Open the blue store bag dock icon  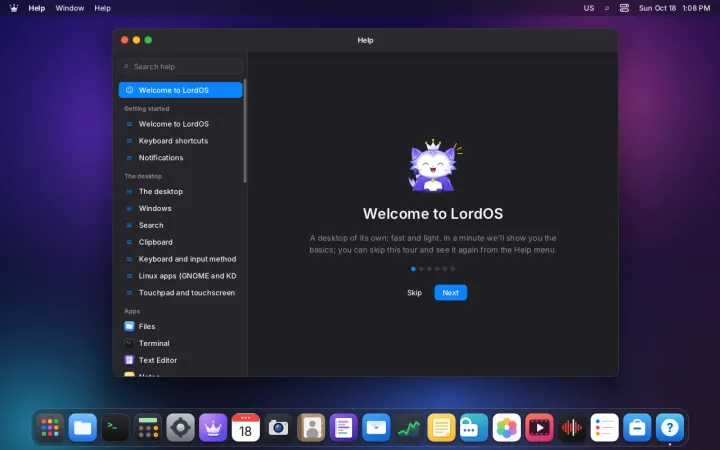[637, 428]
